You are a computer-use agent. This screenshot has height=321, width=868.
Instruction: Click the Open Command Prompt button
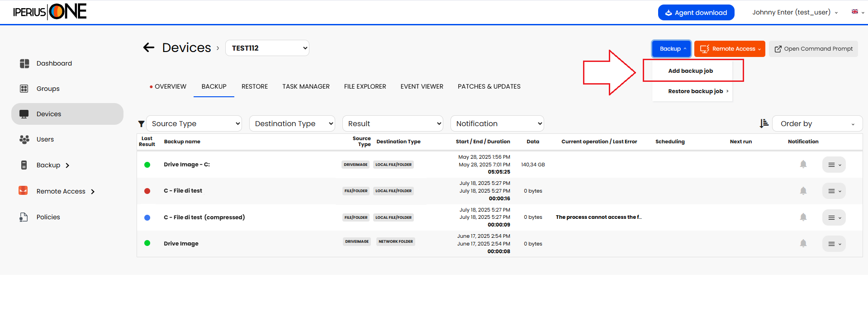coord(813,49)
